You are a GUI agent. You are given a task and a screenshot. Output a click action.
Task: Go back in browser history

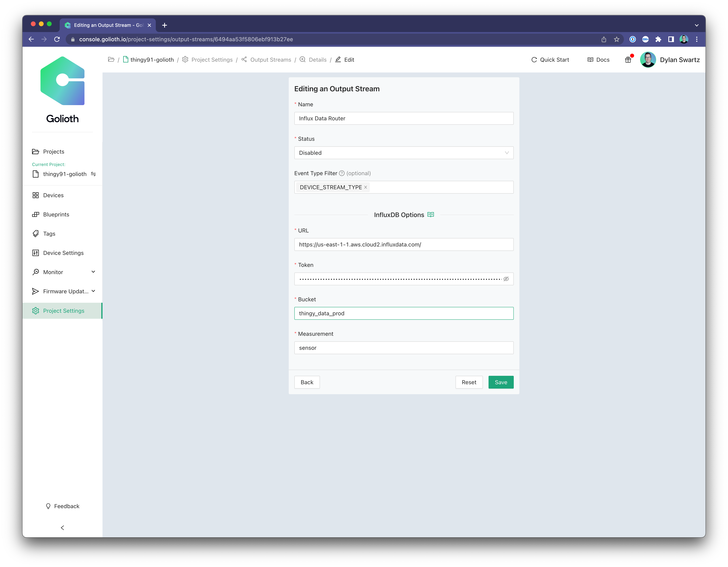coord(31,39)
